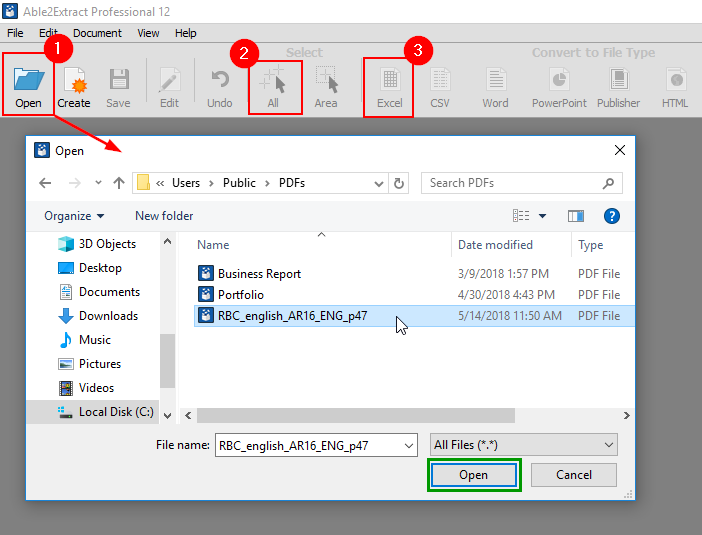This screenshot has height=535, width=702.
Task: Select Documents in navigation pane
Action: pyautogui.click(x=99, y=292)
